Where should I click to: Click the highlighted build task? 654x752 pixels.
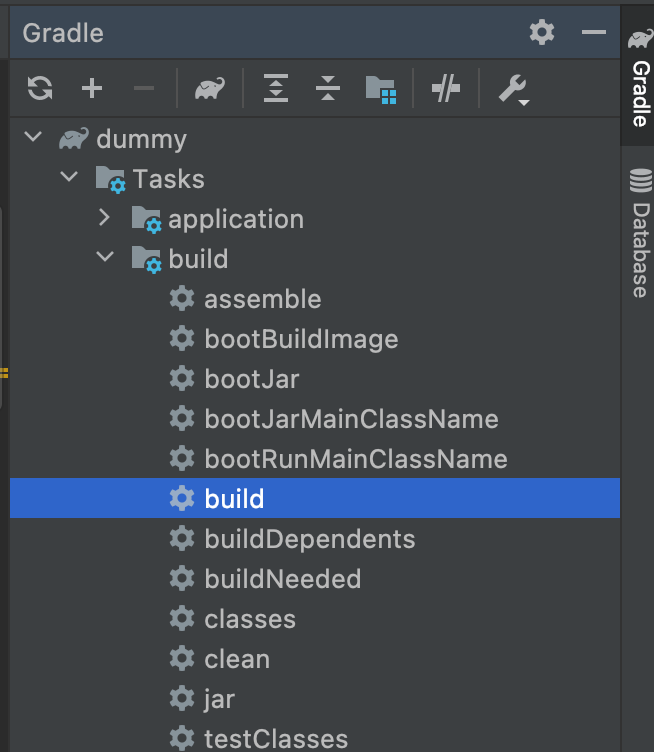click(x=315, y=498)
